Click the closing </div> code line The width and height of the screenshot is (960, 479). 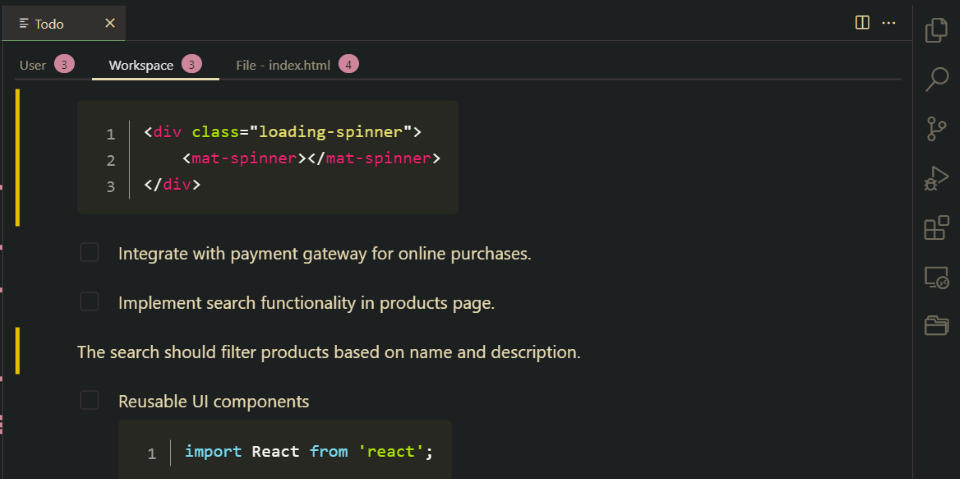(171, 184)
